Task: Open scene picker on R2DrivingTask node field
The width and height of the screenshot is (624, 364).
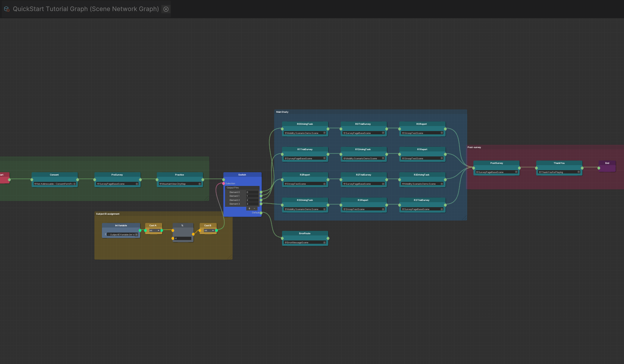Action: point(442,184)
